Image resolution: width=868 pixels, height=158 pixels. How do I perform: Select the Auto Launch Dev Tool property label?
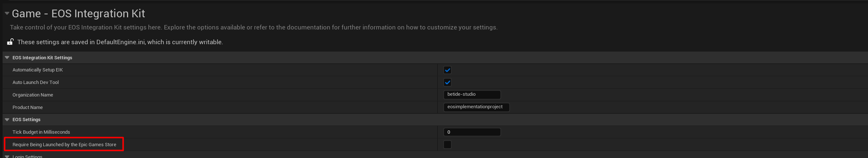pyautogui.click(x=35, y=82)
